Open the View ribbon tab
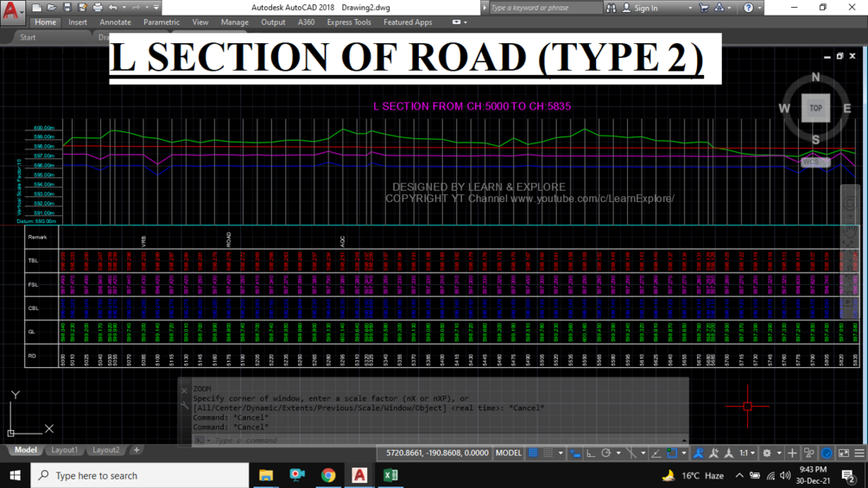 coord(200,22)
